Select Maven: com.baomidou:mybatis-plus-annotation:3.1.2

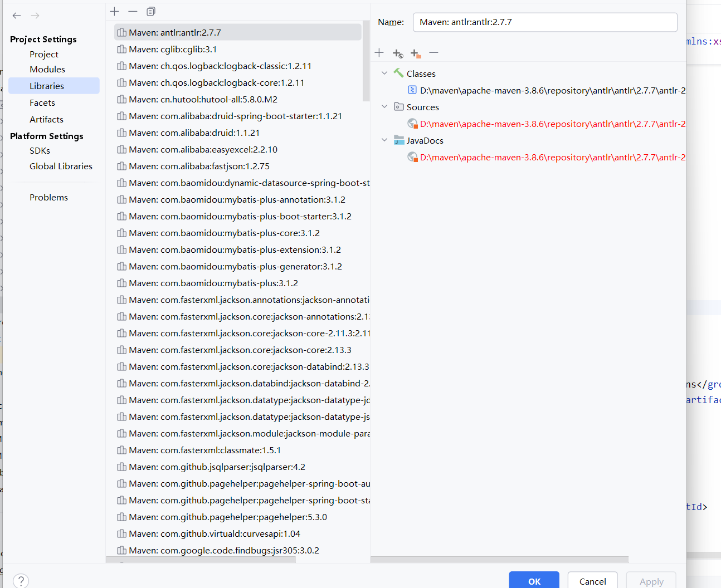coord(238,199)
